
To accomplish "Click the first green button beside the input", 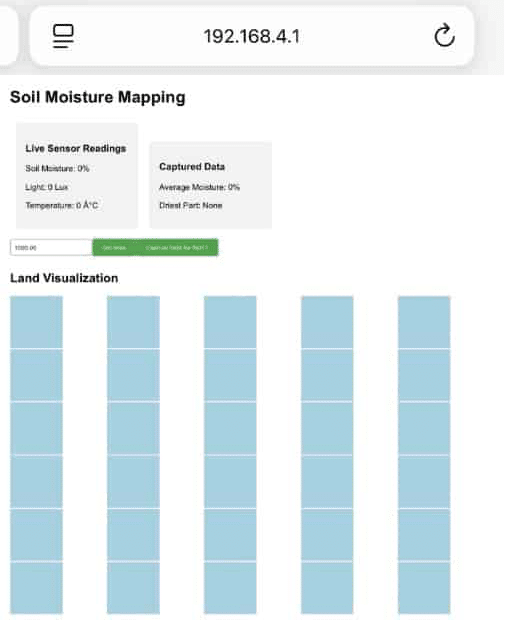I will tap(114, 248).
